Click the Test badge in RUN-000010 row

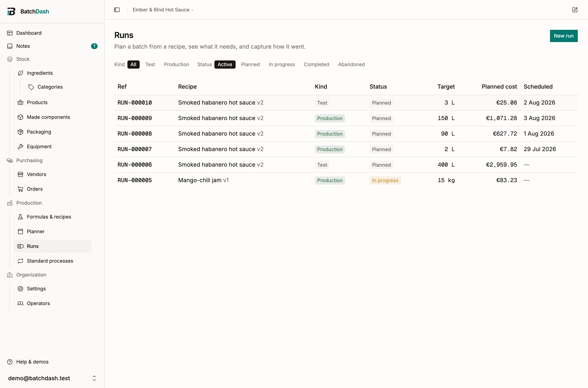coord(322,103)
